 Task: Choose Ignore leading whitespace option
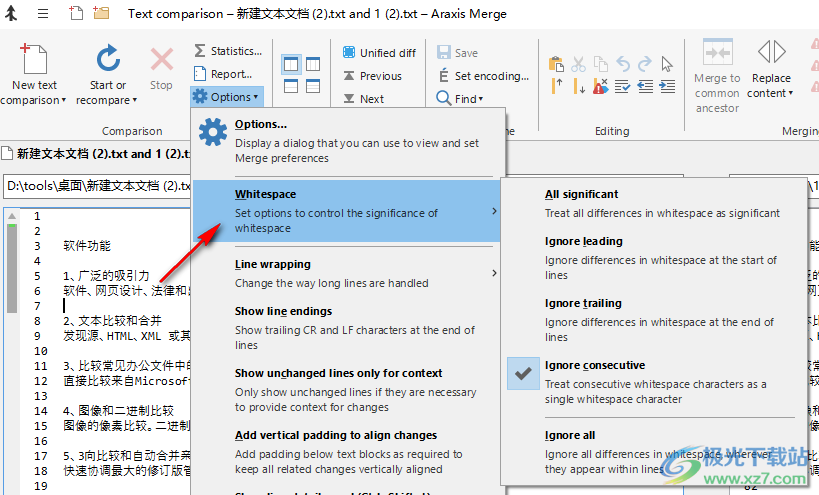(653, 258)
